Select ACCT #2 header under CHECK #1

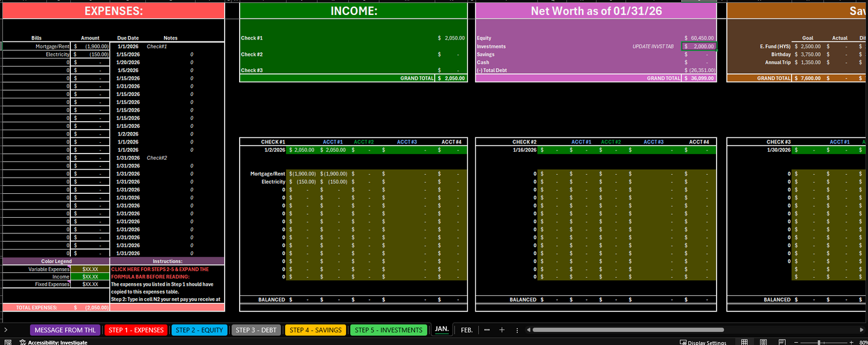(364, 142)
